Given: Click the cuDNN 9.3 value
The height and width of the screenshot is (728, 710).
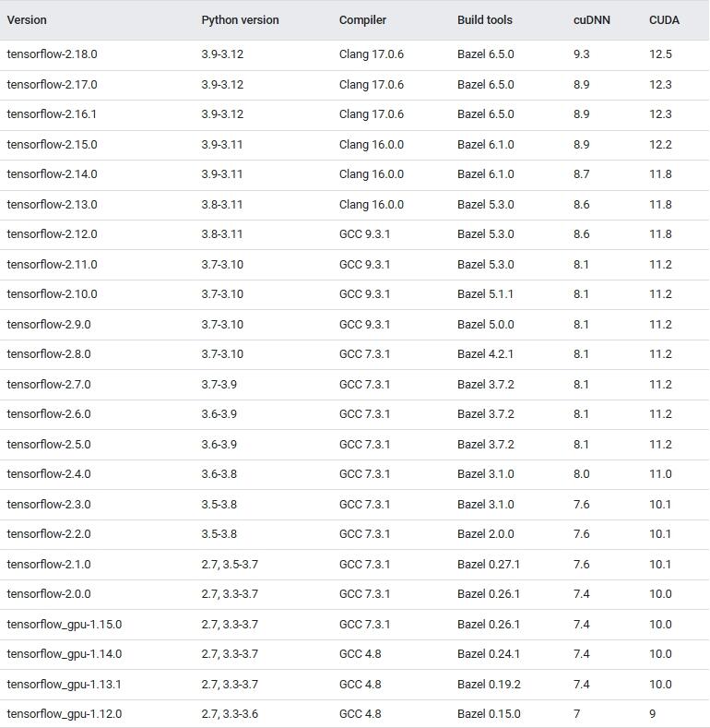Looking at the screenshot, I should (581, 54).
